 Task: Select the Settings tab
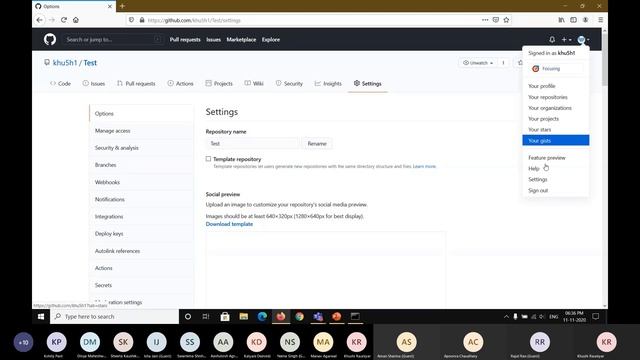(x=368, y=83)
